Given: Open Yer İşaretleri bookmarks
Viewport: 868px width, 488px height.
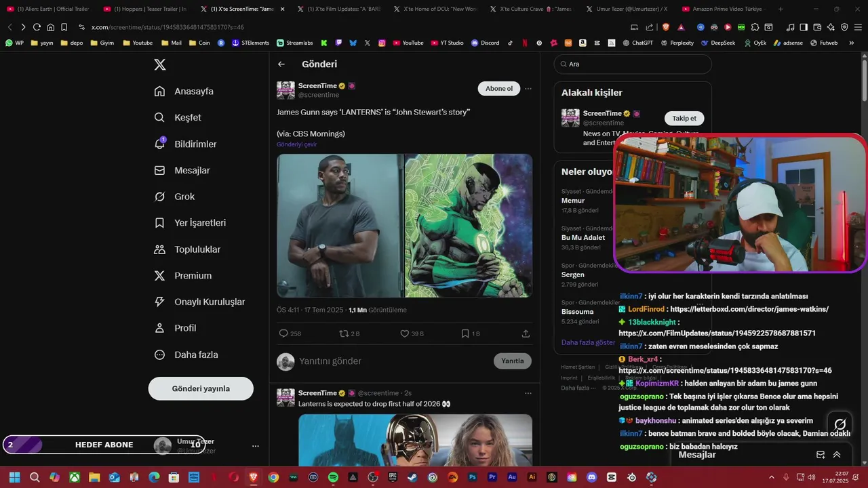Looking at the screenshot, I should [x=190, y=223].
